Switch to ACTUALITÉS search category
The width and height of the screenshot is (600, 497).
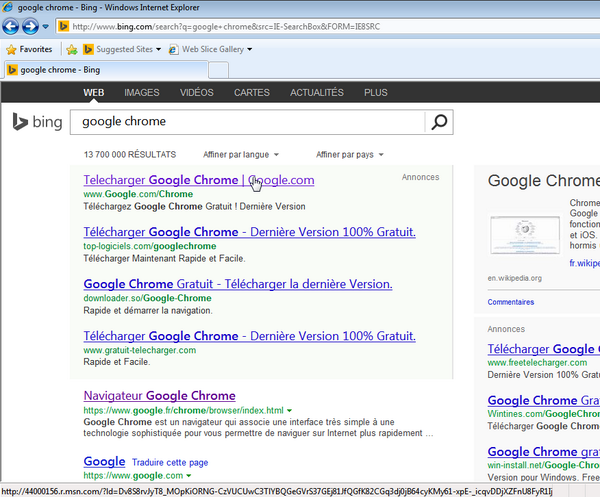[316, 93]
